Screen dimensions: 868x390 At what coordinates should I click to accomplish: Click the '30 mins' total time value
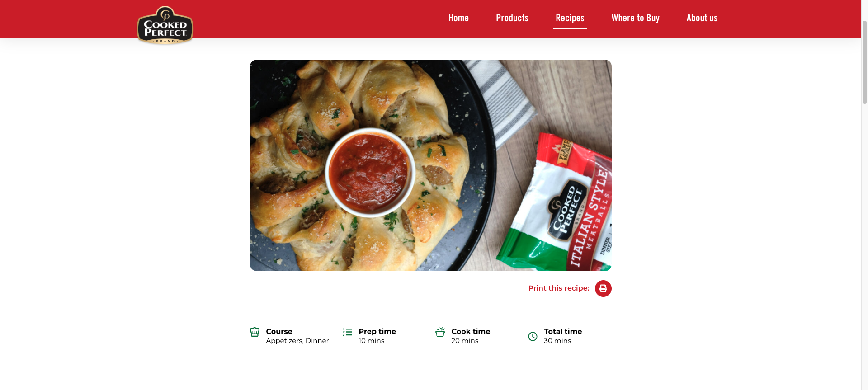[x=557, y=341]
